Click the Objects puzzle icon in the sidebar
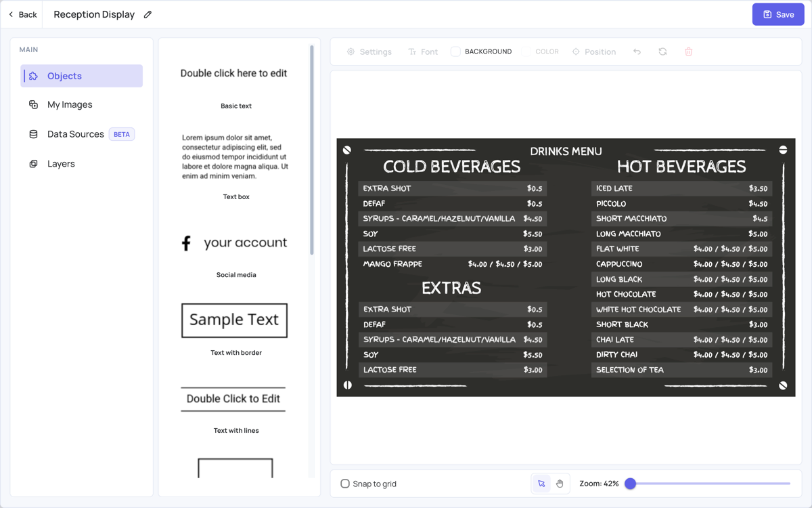The width and height of the screenshot is (812, 508). point(33,76)
